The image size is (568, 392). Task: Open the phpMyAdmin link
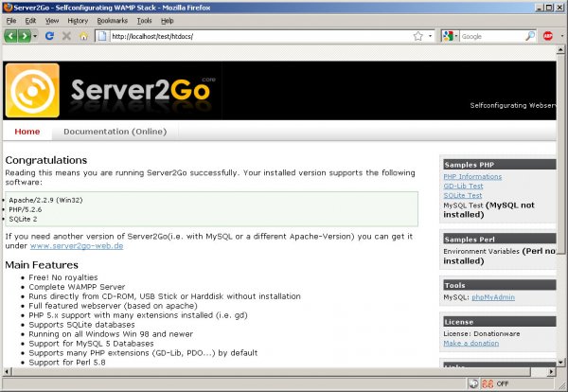tap(493, 297)
